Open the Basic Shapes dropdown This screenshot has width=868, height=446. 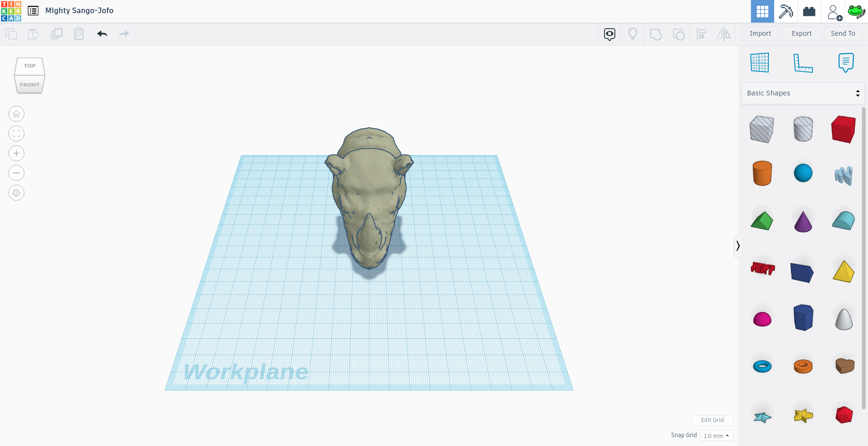pyautogui.click(x=803, y=93)
